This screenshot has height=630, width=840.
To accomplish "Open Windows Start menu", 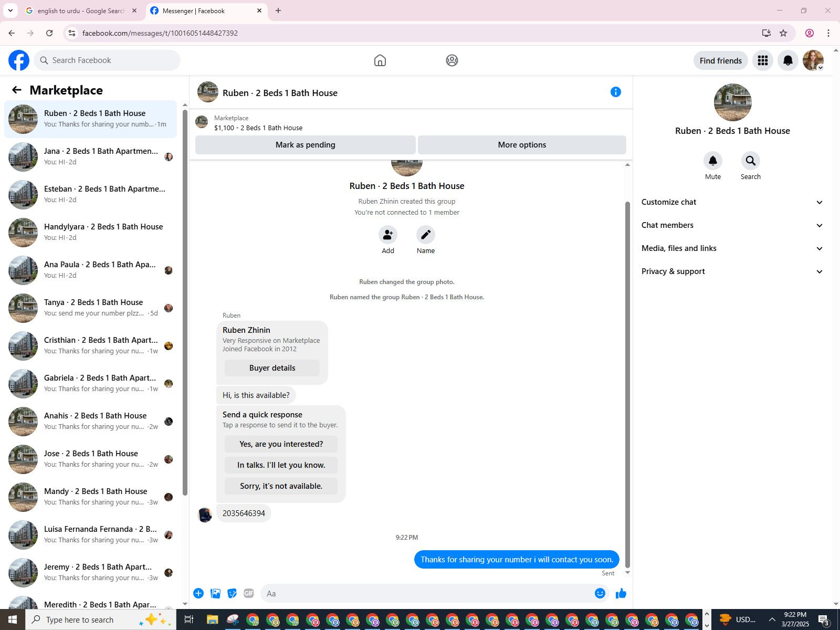I will [x=13, y=619].
